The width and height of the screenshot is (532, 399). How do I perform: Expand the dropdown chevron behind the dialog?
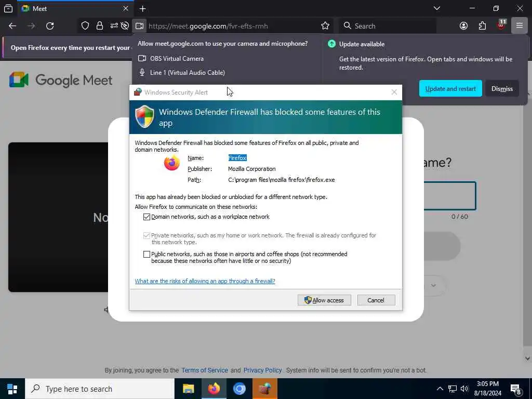click(433, 285)
